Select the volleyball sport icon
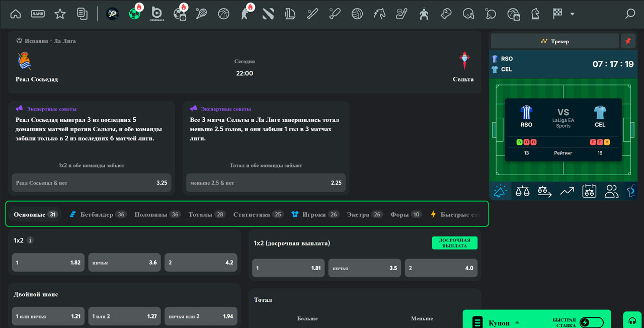The width and height of the screenshot is (644, 328). point(357,14)
